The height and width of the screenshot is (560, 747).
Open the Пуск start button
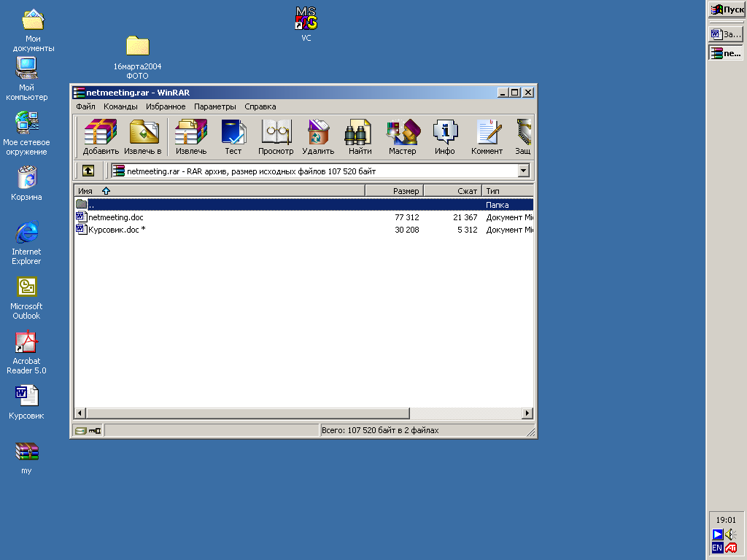(727, 9)
